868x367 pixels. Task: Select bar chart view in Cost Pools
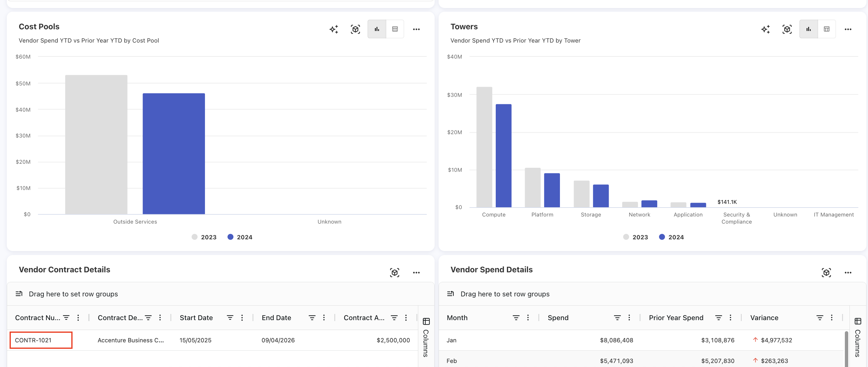point(377,29)
